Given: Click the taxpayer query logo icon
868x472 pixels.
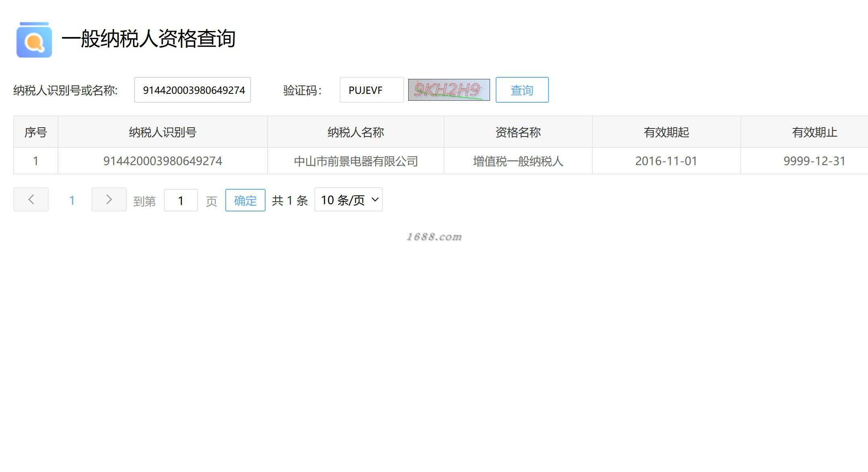Looking at the screenshot, I should click(x=34, y=39).
